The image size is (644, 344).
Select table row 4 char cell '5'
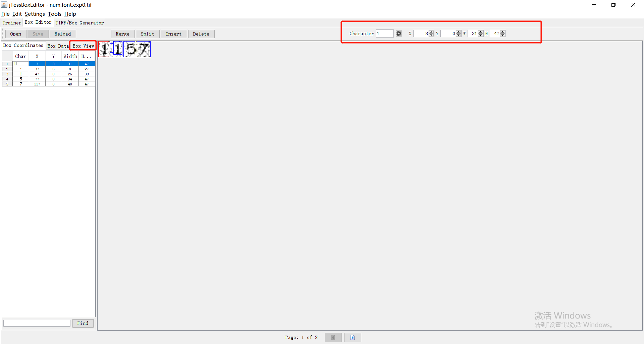(21, 79)
